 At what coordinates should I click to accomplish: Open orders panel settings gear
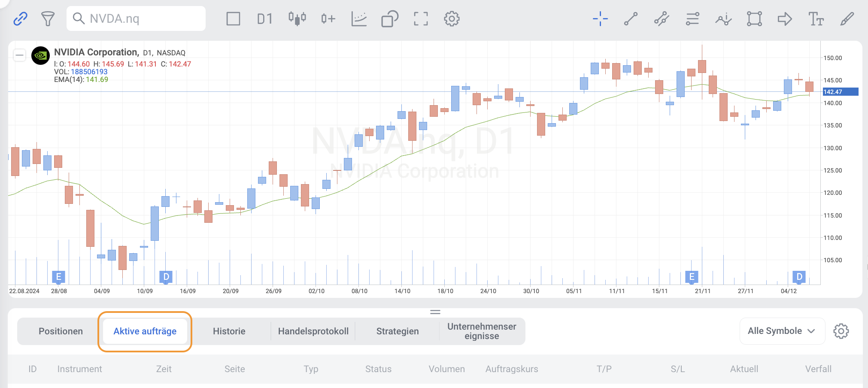(x=841, y=331)
